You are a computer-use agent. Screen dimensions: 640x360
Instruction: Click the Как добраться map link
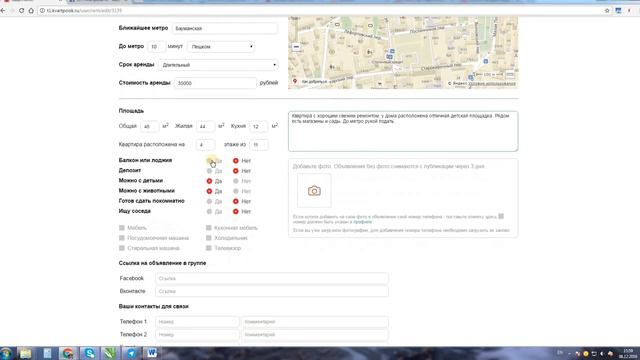click(314, 82)
